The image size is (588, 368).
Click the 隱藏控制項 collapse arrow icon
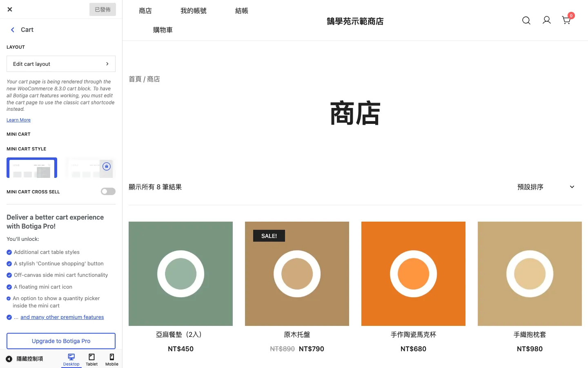point(9,359)
